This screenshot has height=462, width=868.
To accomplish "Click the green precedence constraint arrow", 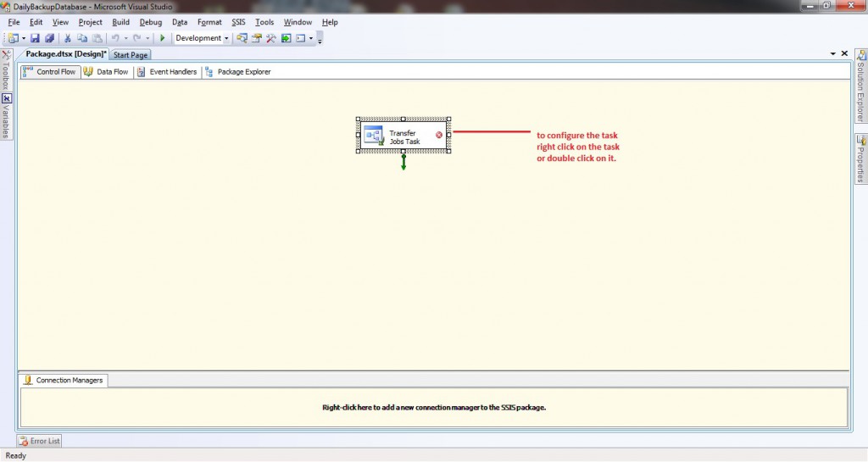I will click(403, 162).
